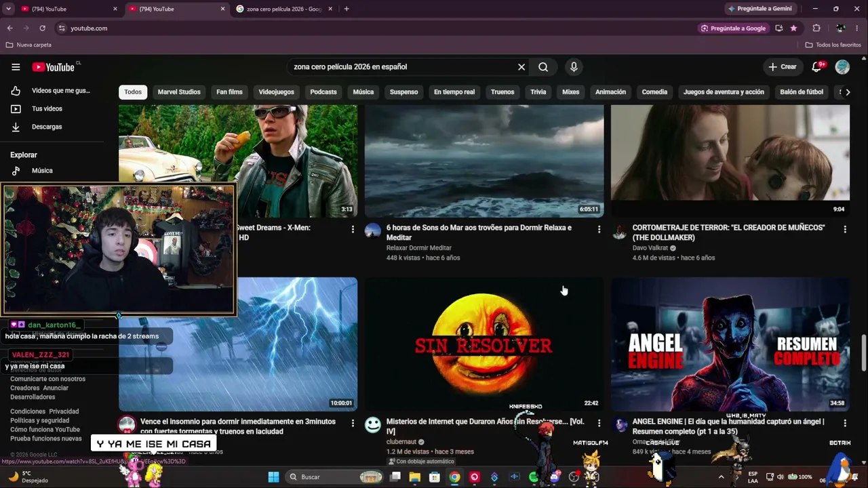
Task: Run search with the magnifier button
Action: 543,67
